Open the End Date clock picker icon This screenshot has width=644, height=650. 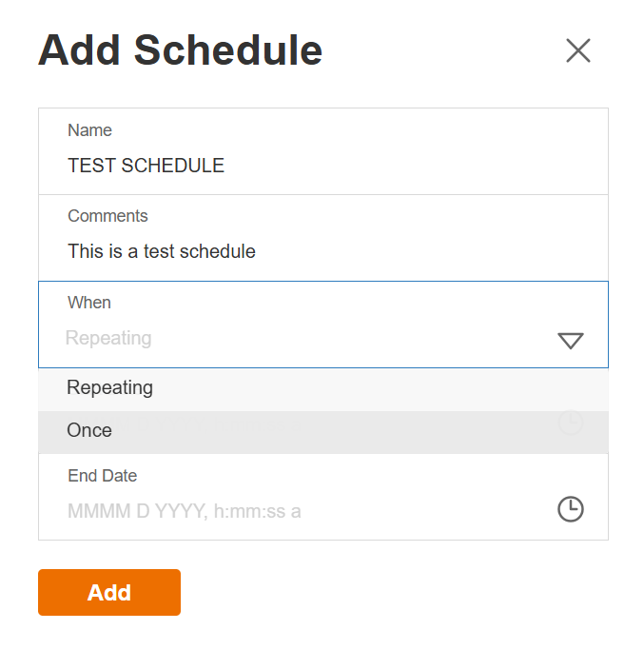pyautogui.click(x=570, y=509)
